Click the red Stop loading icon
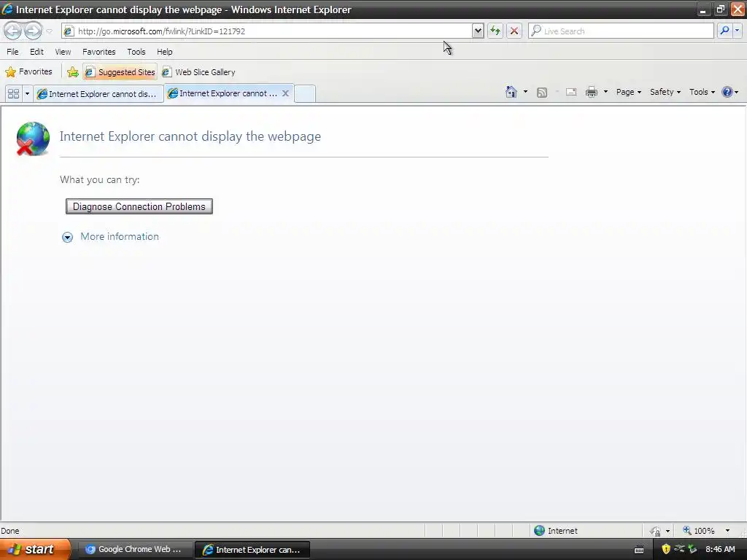The width and height of the screenshot is (747, 560). point(514,31)
